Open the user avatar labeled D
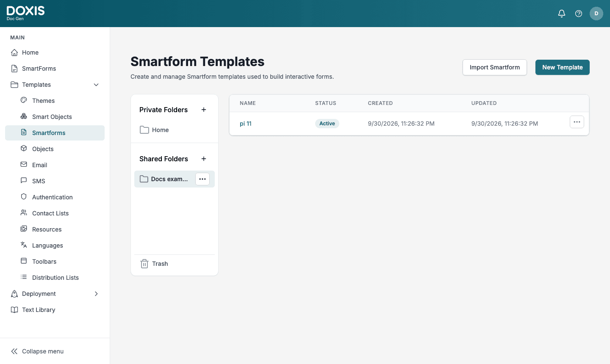The image size is (610, 364). (x=596, y=14)
